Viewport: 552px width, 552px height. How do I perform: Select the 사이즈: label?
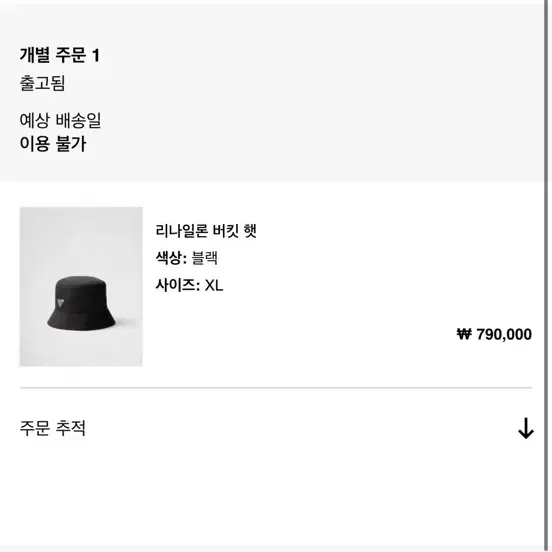[178, 285]
